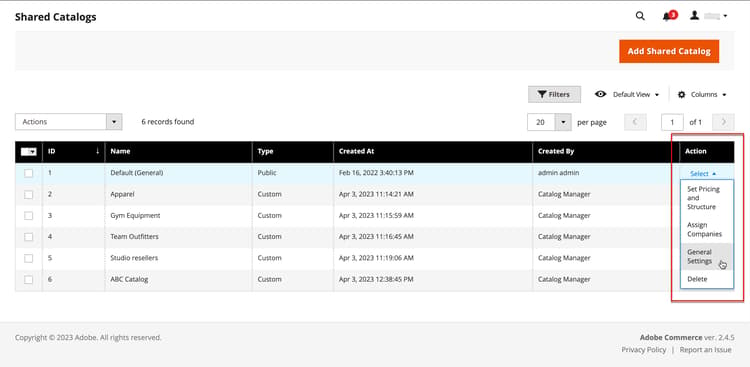This screenshot has height=367, width=750.
Task: Click the Gym Equipment catalog name
Action: click(x=135, y=215)
